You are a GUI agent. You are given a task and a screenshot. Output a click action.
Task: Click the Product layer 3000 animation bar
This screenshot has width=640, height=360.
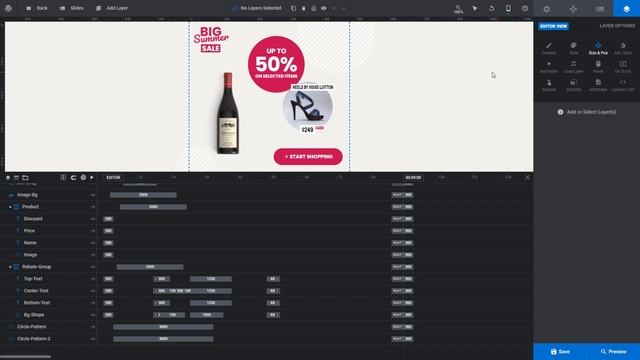[x=153, y=207]
